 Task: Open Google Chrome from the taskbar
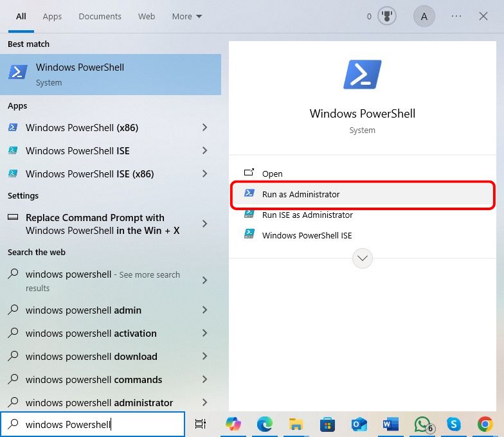click(485, 424)
